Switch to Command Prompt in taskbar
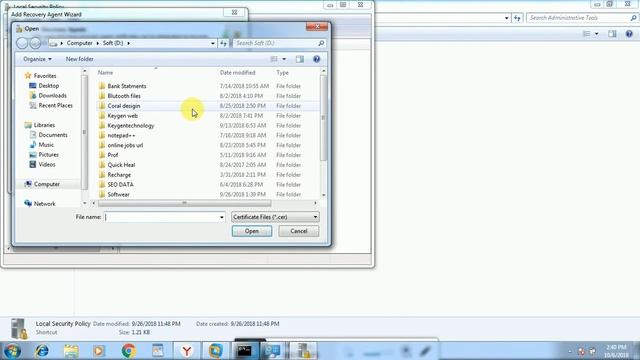 click(x=244, y=351)
